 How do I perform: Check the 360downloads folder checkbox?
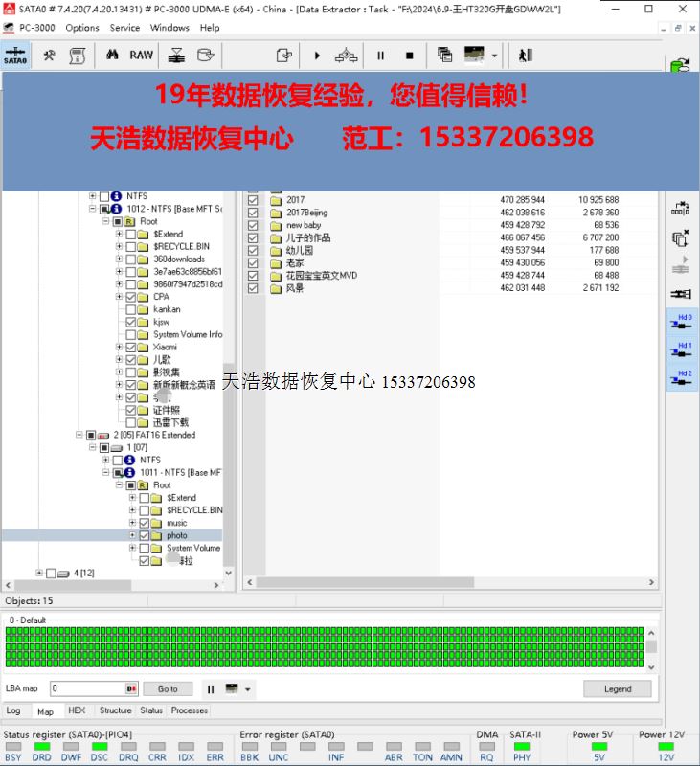131,259
